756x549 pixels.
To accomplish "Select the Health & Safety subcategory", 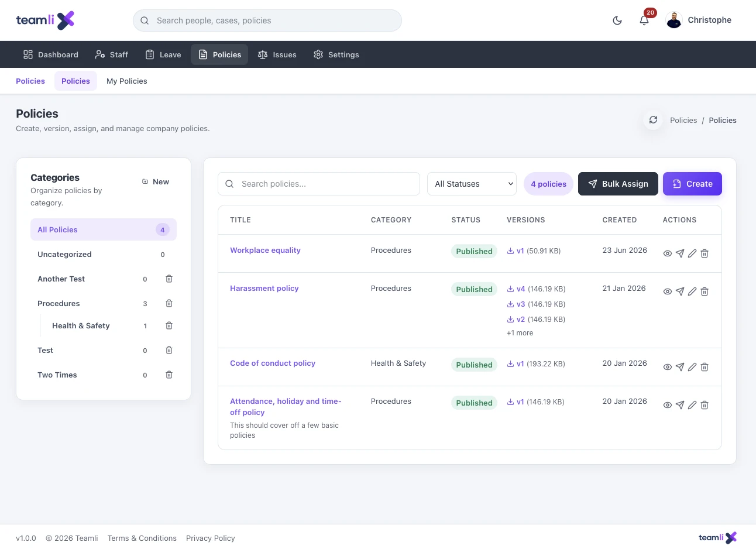I will (81, 326).
